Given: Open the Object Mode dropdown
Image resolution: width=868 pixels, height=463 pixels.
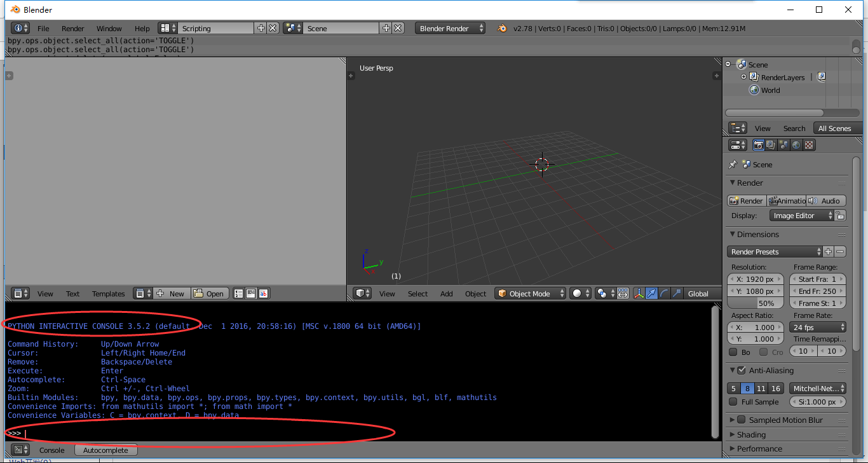Looking at the screenshot, I should click(x=531, y=293).
